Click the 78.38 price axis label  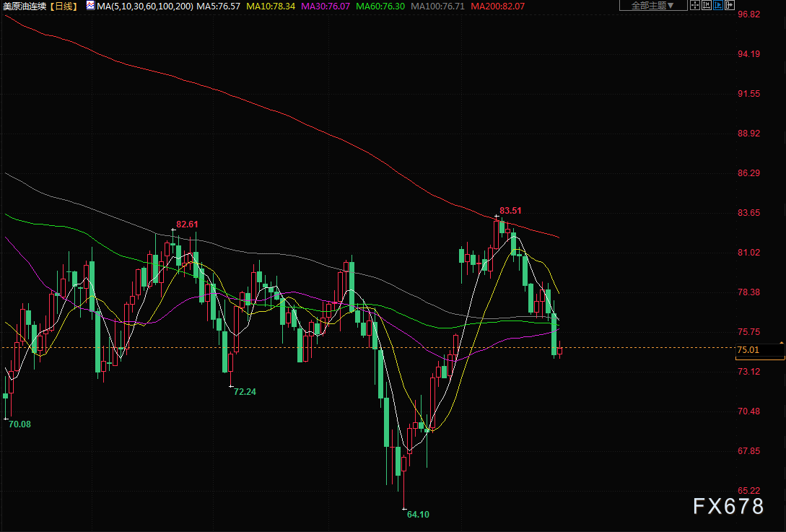[x=749, y=292]
